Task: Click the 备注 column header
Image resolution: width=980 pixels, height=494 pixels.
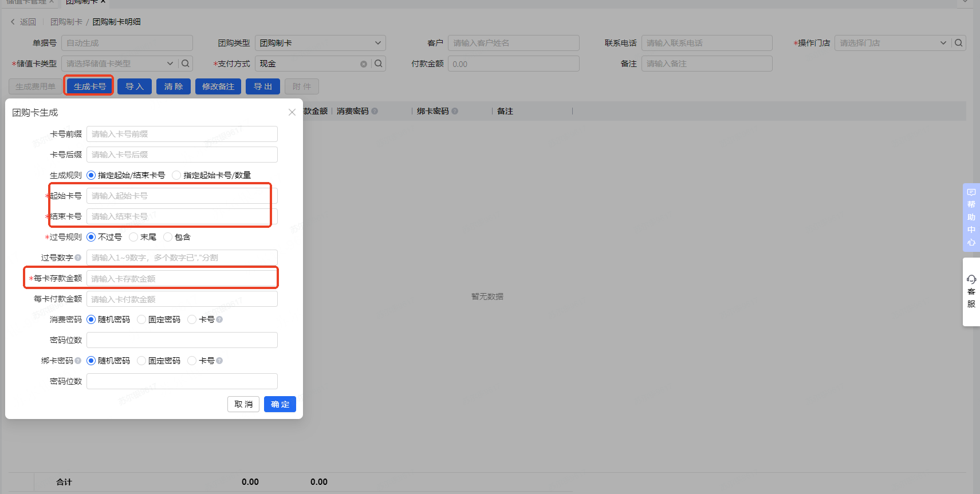Action: [505, 111]
